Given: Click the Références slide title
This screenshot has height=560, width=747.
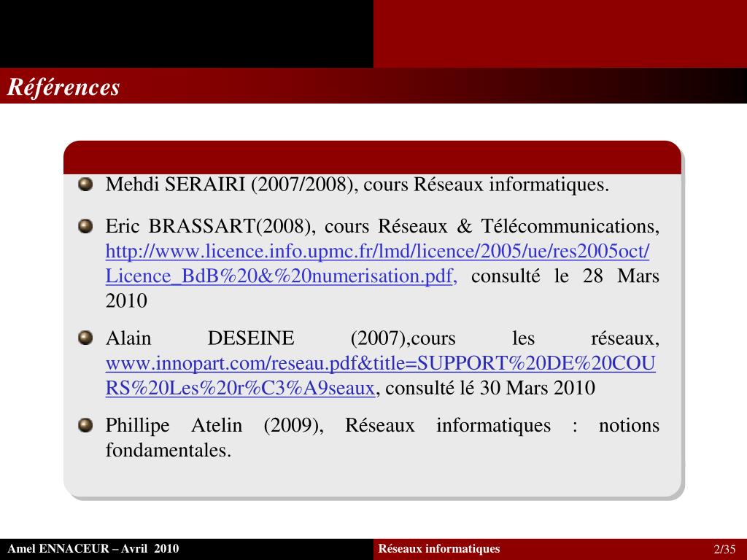Looking at the screenshot, I should click(63, 87).
